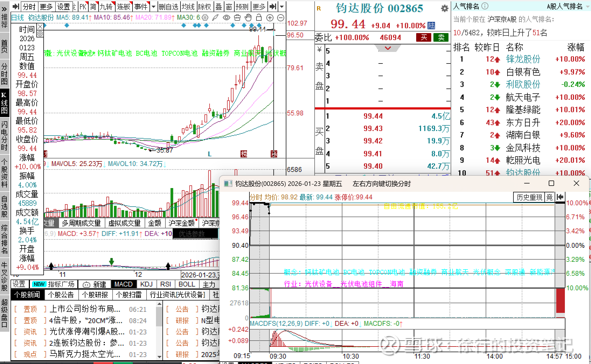Open the 个股公告 tab
The height and width of the screenshot is (364, 591).
[61, 295]
